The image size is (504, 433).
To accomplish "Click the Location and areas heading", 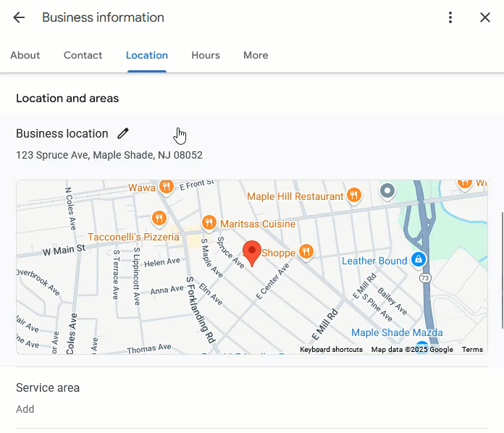I will (67, 98).
